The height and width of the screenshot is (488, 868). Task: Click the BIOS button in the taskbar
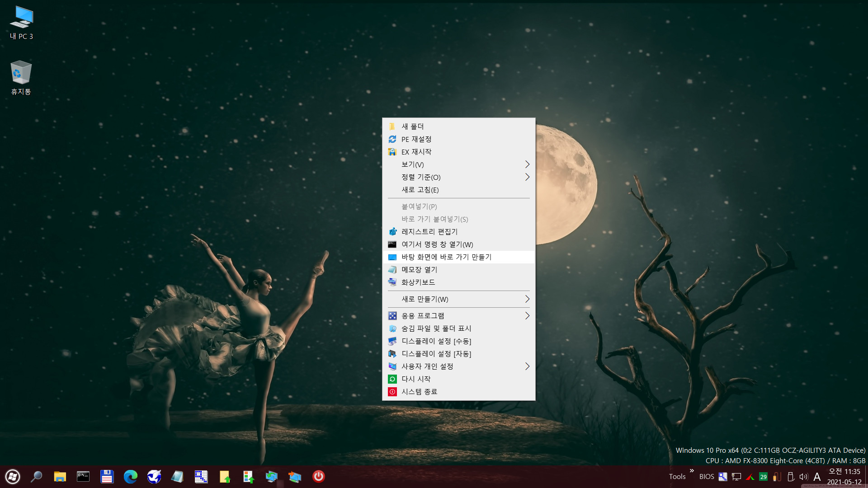pos(707,477)
